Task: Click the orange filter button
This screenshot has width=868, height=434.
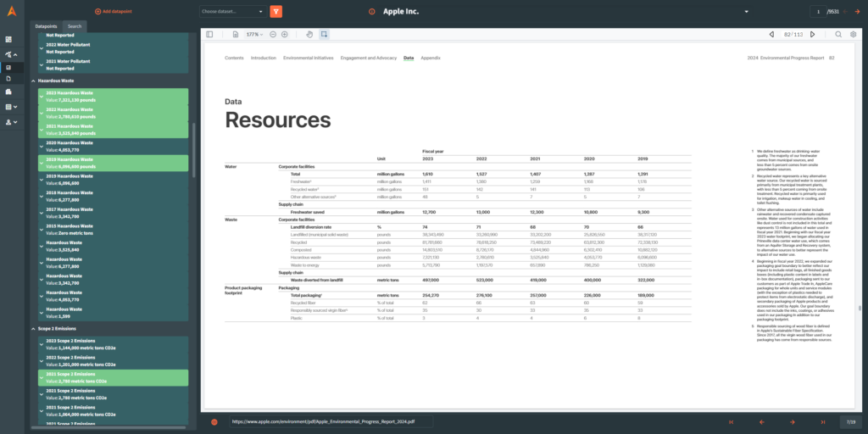Action: 275,11
